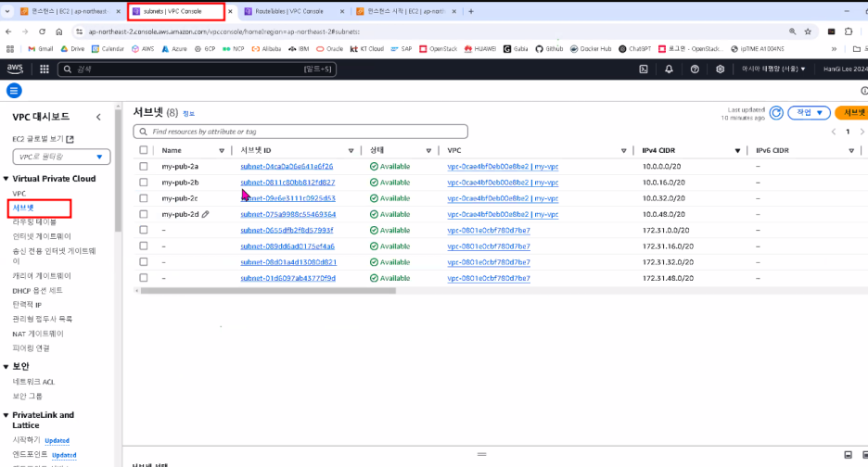Collapse the VPC dashboard sidebar

tap(98, 118)
